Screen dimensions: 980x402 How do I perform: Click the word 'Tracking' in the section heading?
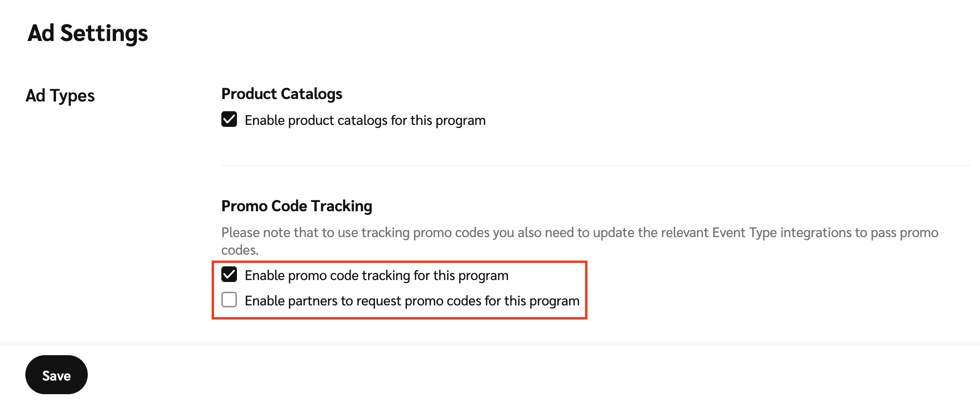point(341,206)
